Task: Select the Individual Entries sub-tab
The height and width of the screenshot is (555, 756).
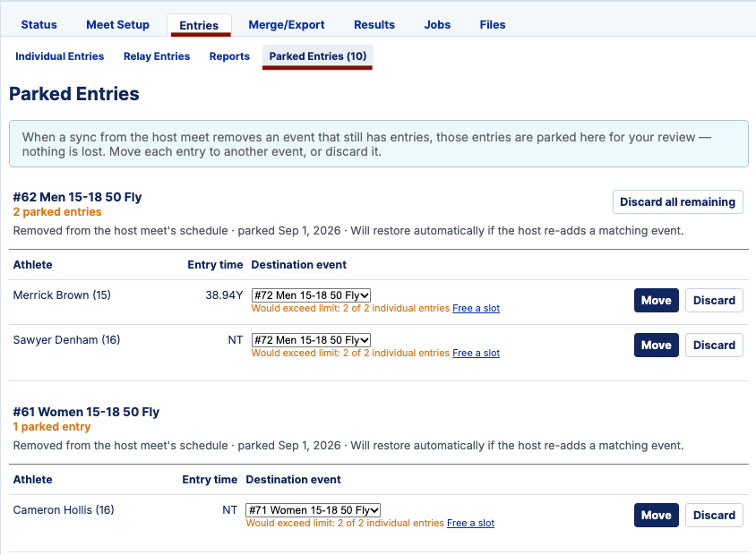Action: coord(59,56)
